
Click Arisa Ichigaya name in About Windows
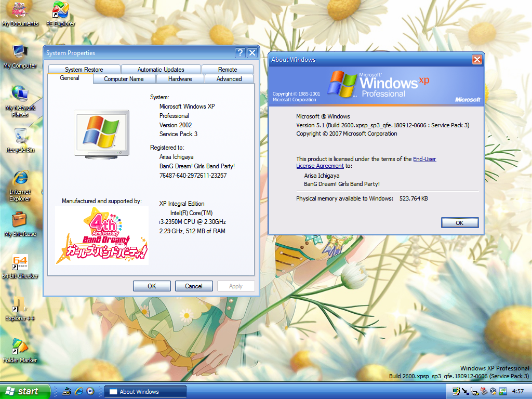point(322,176)
